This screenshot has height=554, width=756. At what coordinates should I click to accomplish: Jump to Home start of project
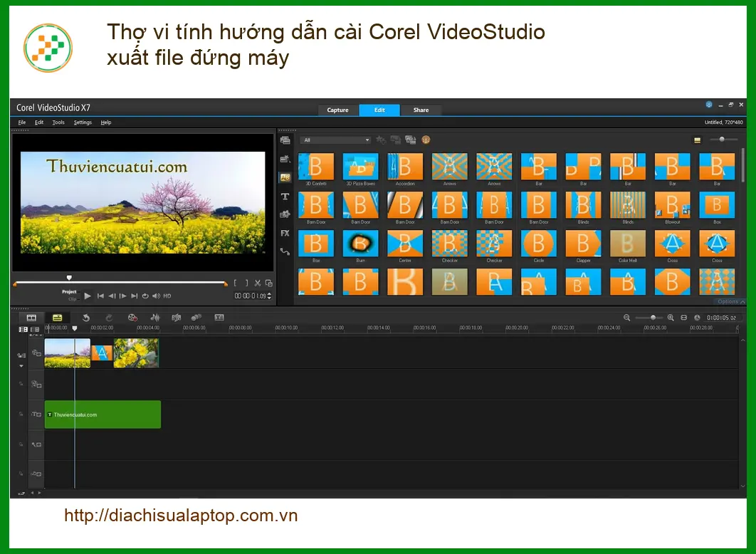(x=100, y=296)
